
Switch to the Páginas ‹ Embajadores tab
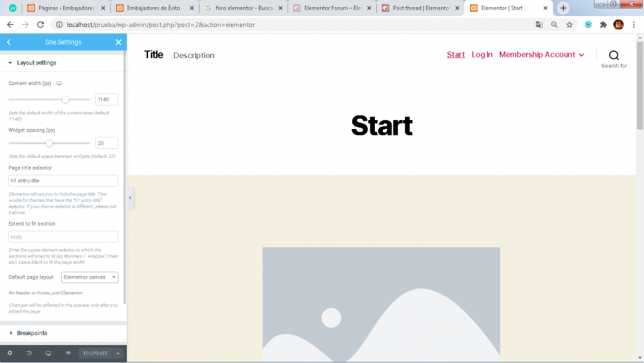click(x=66, y=8)
